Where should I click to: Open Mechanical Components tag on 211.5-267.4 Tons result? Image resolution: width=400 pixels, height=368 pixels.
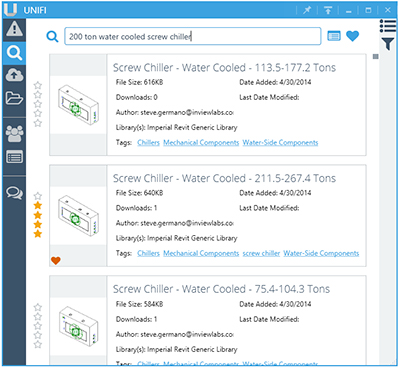coord(201,253)
